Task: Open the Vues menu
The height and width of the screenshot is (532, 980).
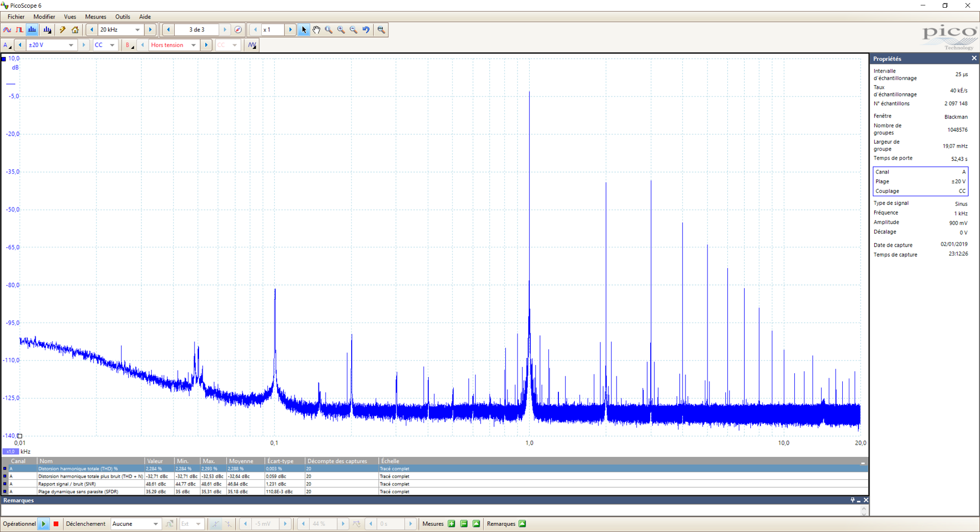Action: click(x=70, y=17)
